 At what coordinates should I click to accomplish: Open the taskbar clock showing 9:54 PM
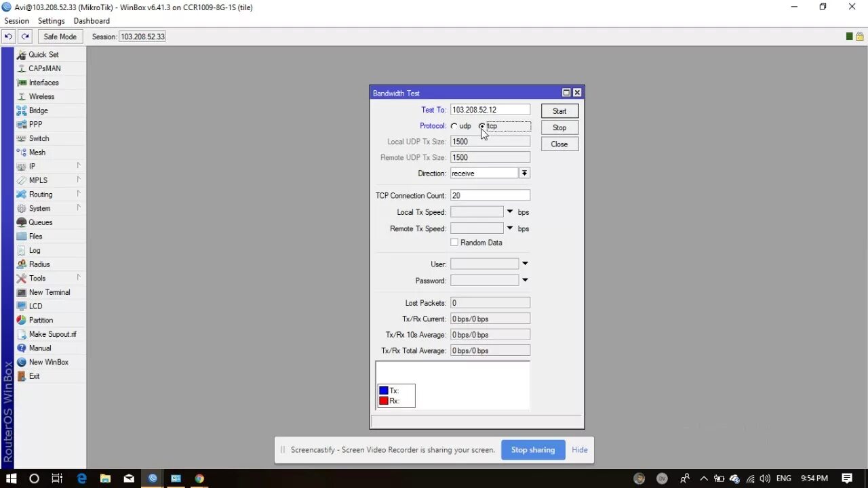(814, 479)
